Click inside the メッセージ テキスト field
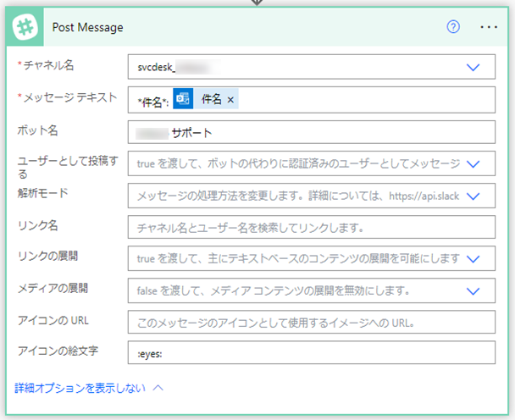 click(x=364, y=101)
